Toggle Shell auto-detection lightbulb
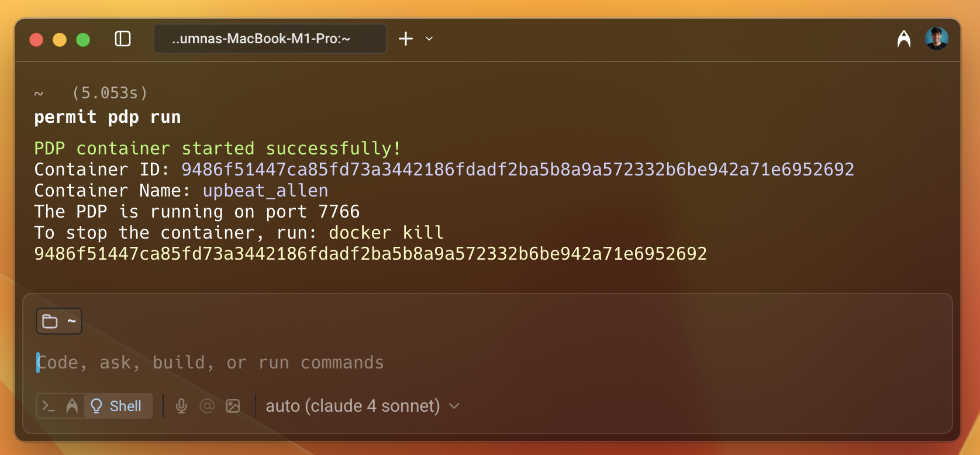This screenshot has width=980, height=455. pyautogui.click(x=97, y=406)
